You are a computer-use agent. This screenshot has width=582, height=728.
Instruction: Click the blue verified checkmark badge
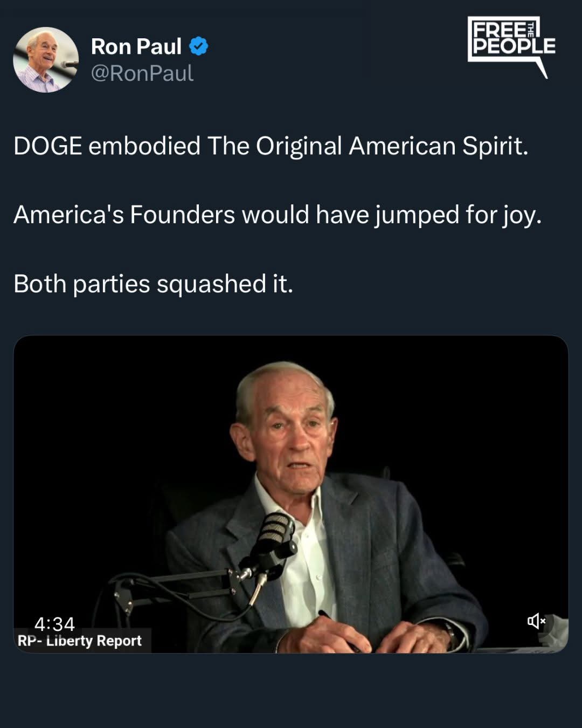[x=198, y=46]
